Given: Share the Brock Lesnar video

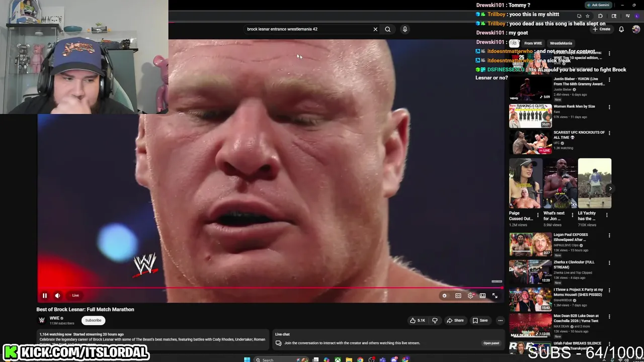Looking at the screenshot, I should tap(455, 320).
